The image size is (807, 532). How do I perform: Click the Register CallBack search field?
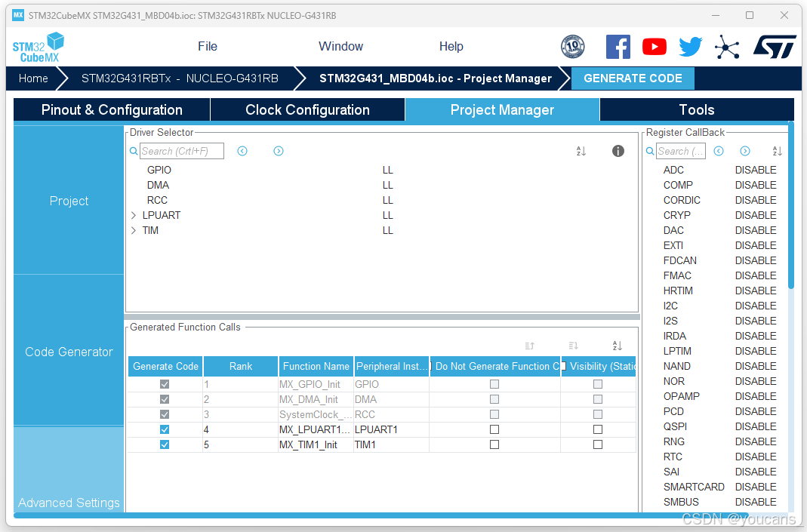(681, 151)
